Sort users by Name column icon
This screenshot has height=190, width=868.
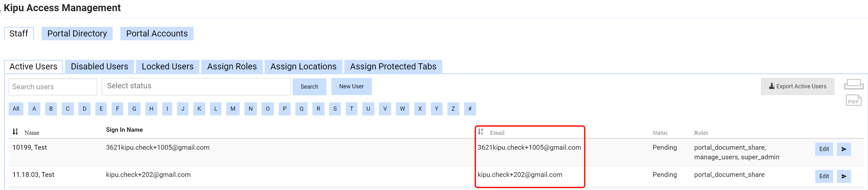[x=15, y=132]
